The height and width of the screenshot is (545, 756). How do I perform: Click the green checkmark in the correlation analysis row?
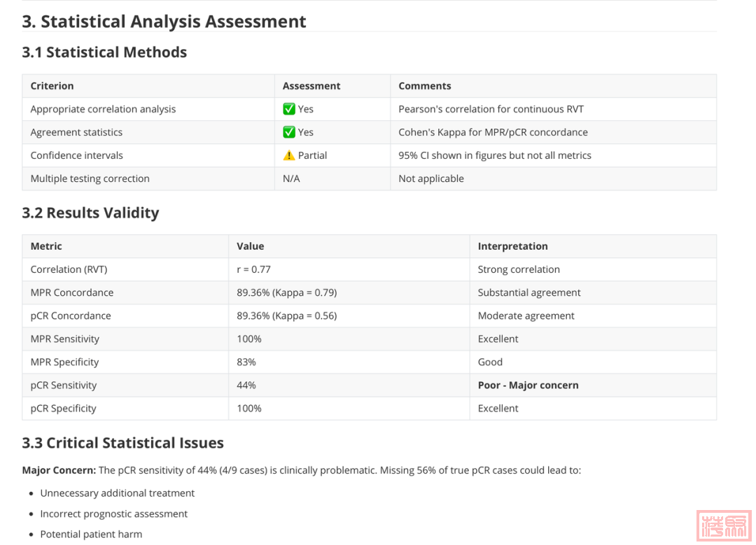coord(289,109)
